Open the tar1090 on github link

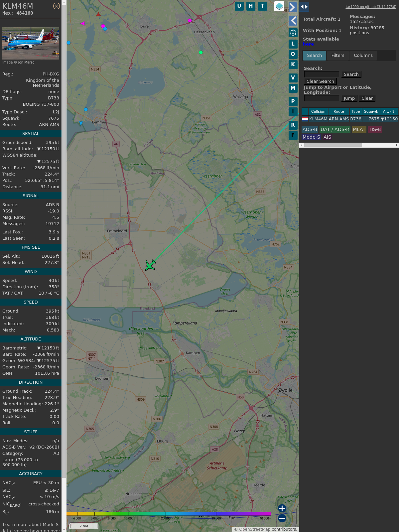[x=371, y=7]
